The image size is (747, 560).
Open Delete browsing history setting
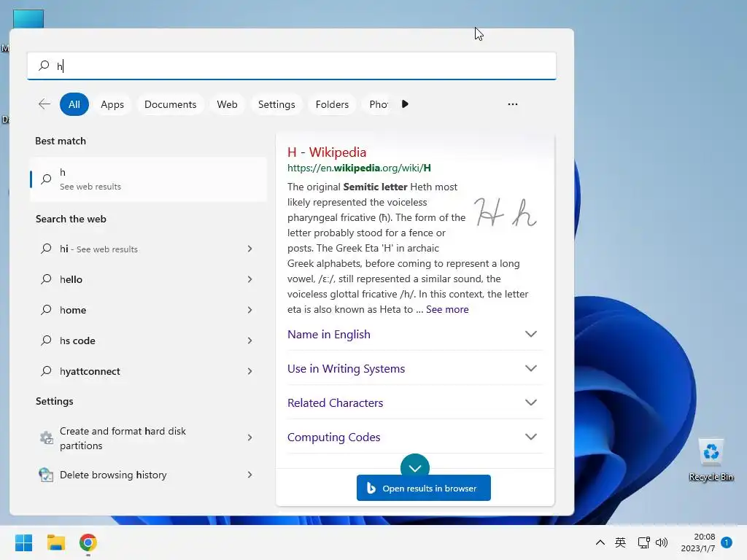(x=148, y=475)
